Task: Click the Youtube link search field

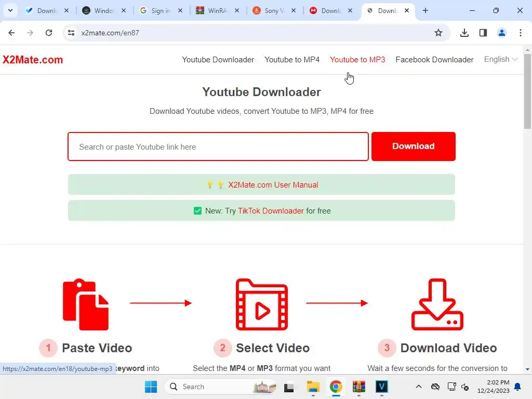Action: (x=218, y=147)
